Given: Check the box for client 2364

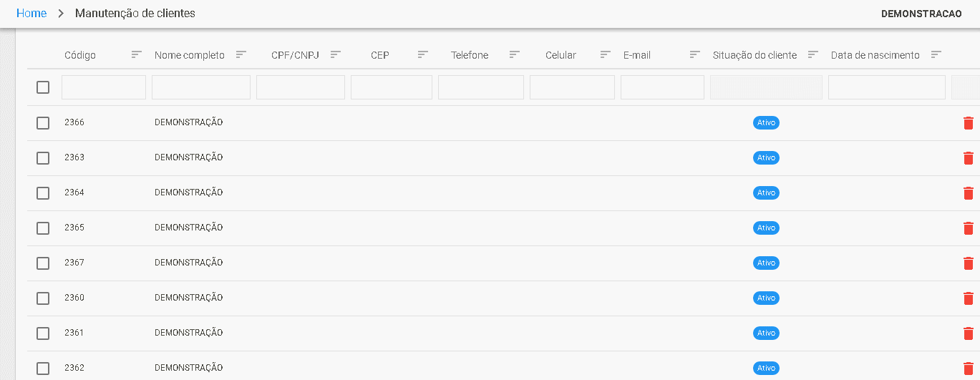Looking at the screenshot, I should pyautogui.click(x=43, y=193).
